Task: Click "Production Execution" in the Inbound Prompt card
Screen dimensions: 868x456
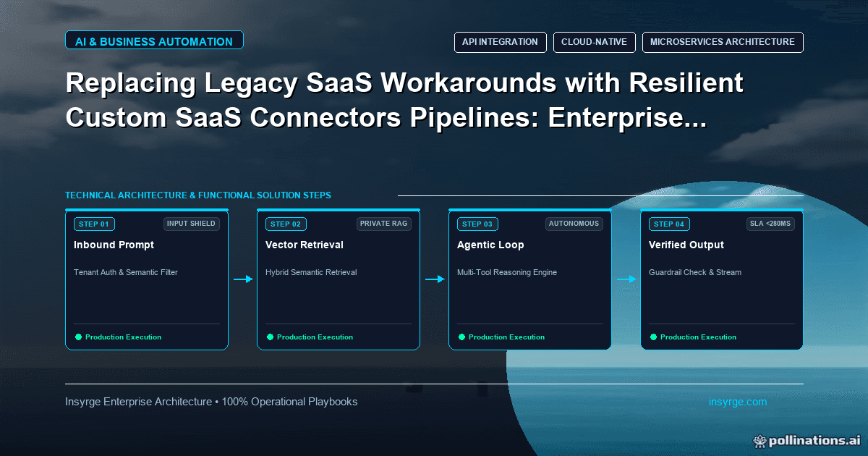Action: click(123, 337)
